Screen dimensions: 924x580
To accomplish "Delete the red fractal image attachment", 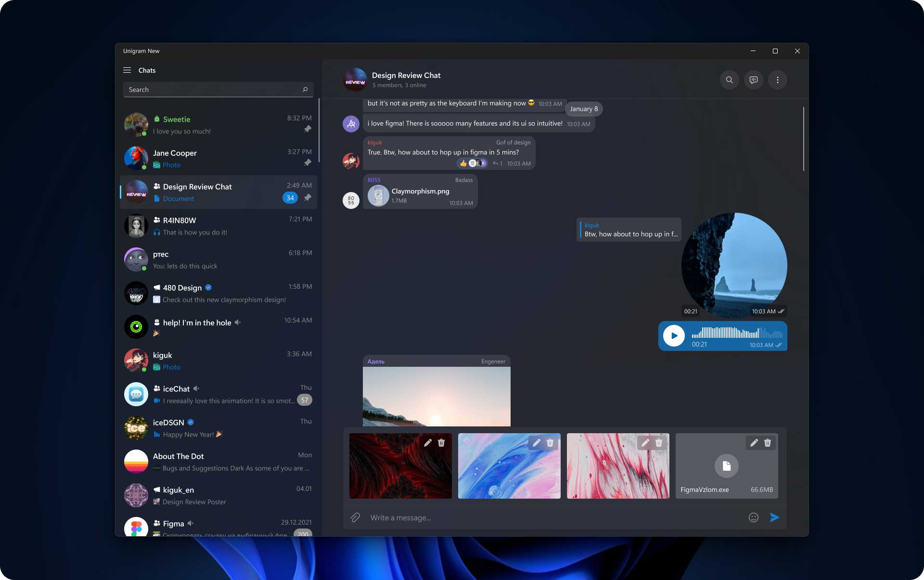I will coord(441,443).
